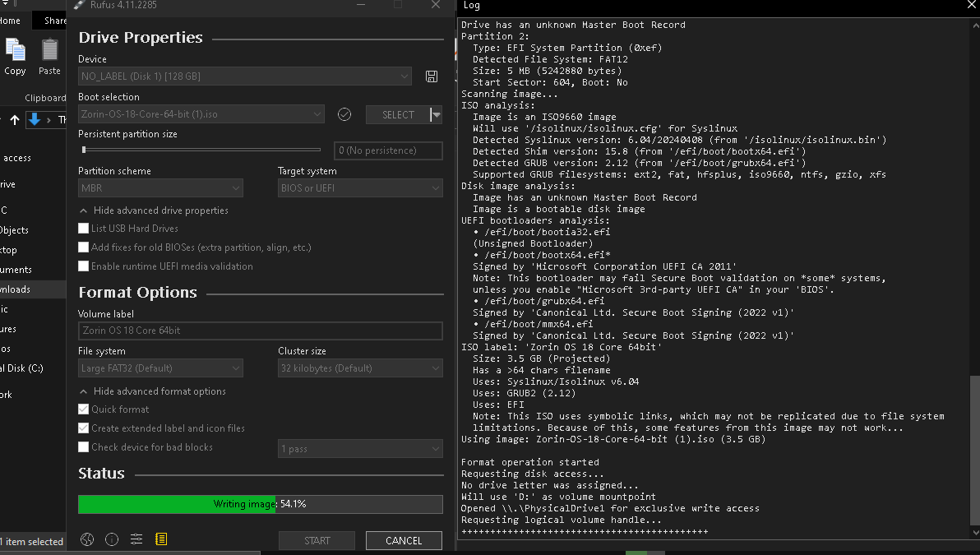Open the File system dropdown
The height and width of the screenshot is (555, 980).
coord(160,368)
